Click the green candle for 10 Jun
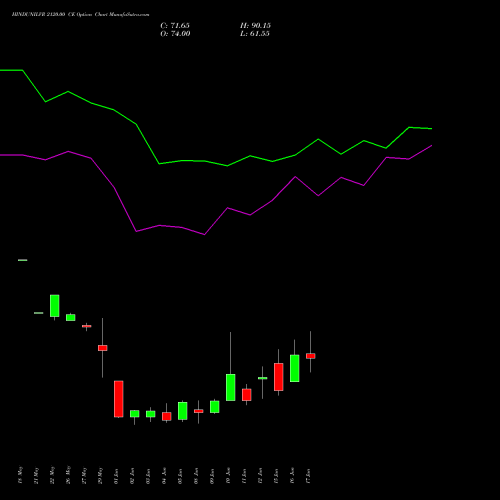This screenshot has height=500, width=500. pyautogui.click(x=231, y=387)
